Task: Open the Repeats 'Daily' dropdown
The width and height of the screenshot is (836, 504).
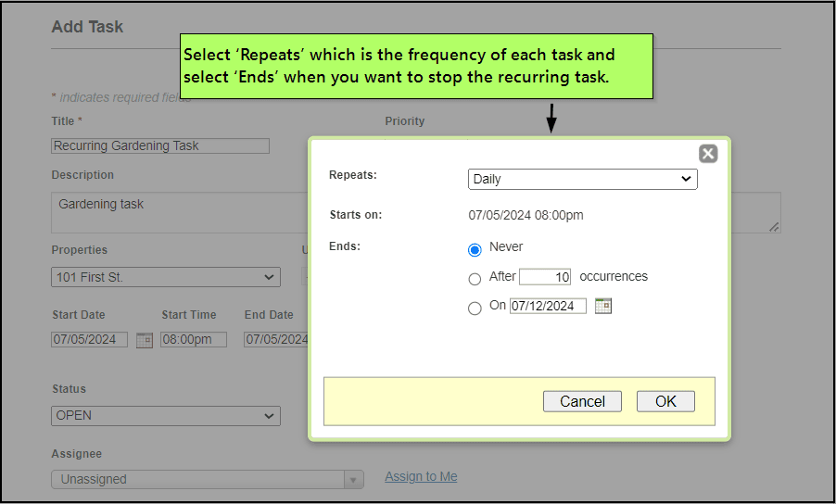Action: point(582,179)
